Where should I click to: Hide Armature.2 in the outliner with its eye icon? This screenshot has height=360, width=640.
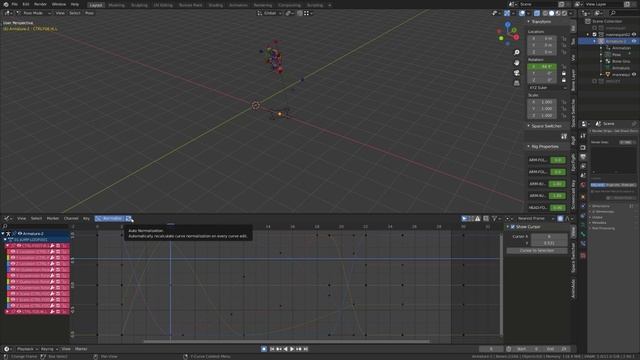[634, 41]
